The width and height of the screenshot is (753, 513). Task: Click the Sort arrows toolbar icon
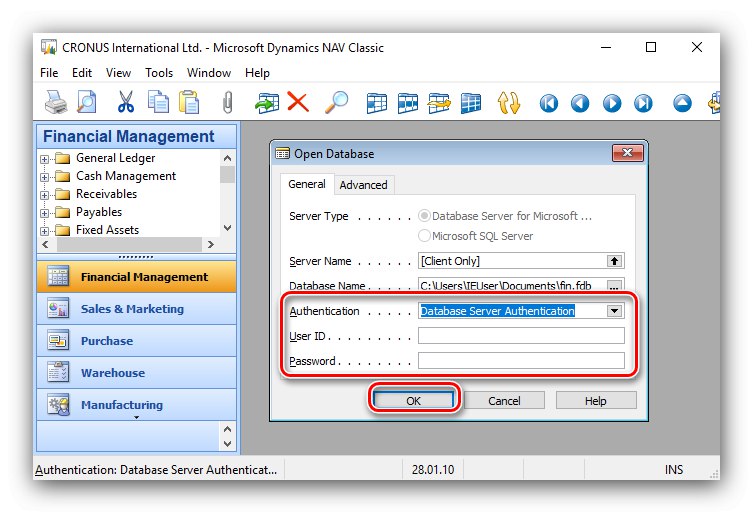(x=509, y=103)
